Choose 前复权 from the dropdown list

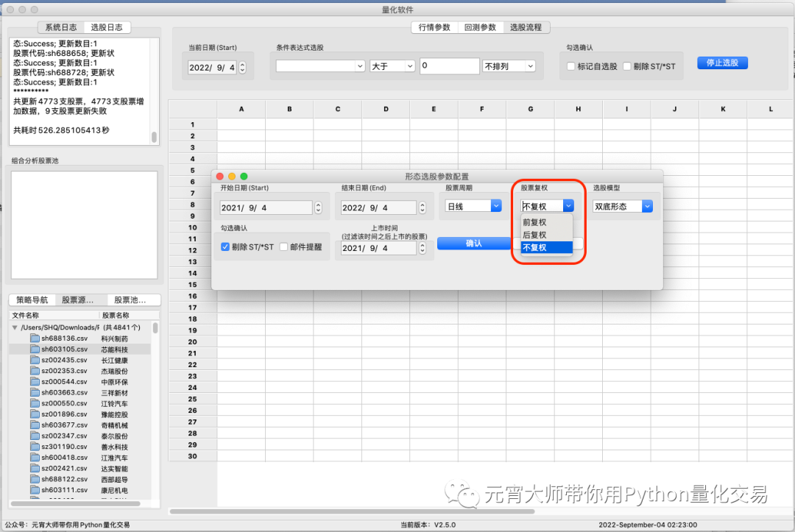pyautogui.click(x=534, y=222)
